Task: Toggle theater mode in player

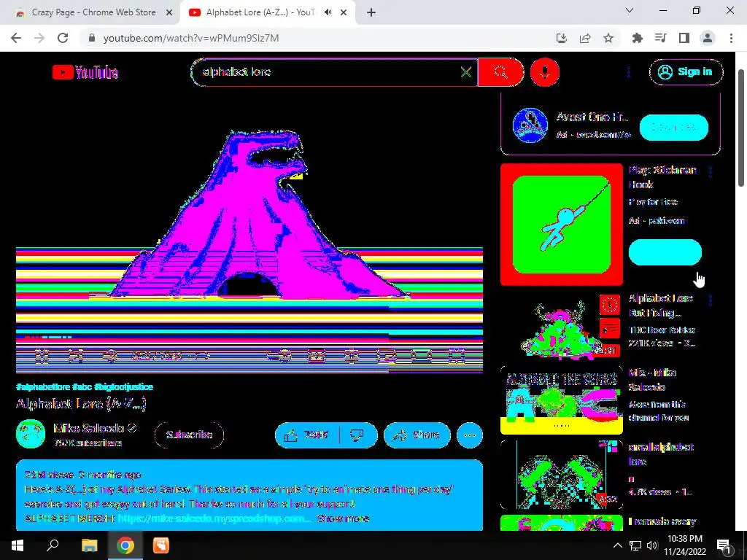Action: tap(422, 355)
